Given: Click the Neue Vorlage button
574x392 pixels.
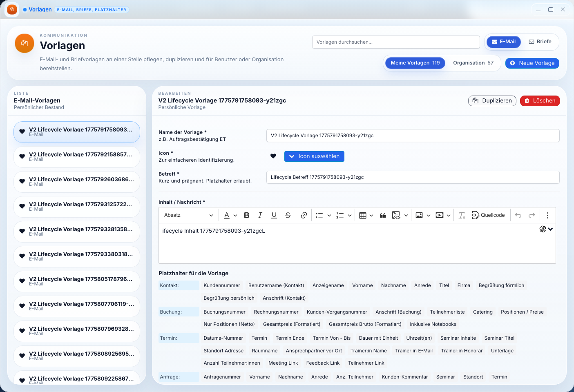Looking at the screenshot, I should (x=532, y=63).
